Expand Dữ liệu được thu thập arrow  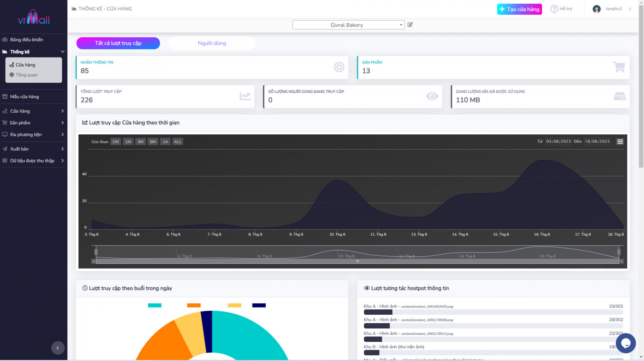62,161
